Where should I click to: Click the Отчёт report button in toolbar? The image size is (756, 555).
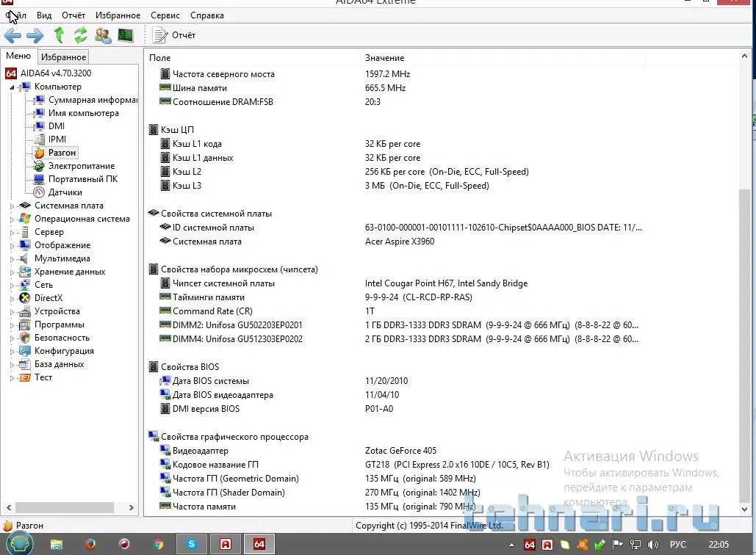175,35
